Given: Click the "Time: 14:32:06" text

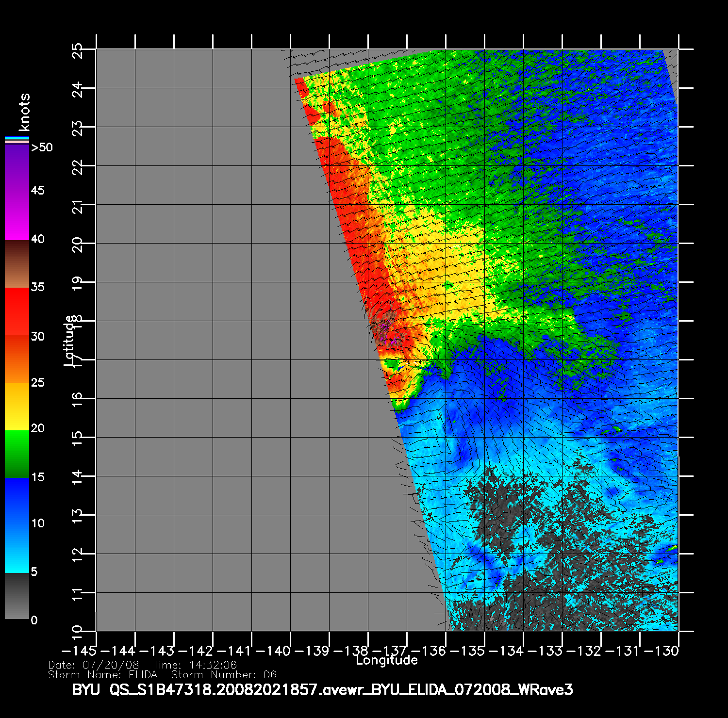Looking at the screenshot, I should 195,665.
